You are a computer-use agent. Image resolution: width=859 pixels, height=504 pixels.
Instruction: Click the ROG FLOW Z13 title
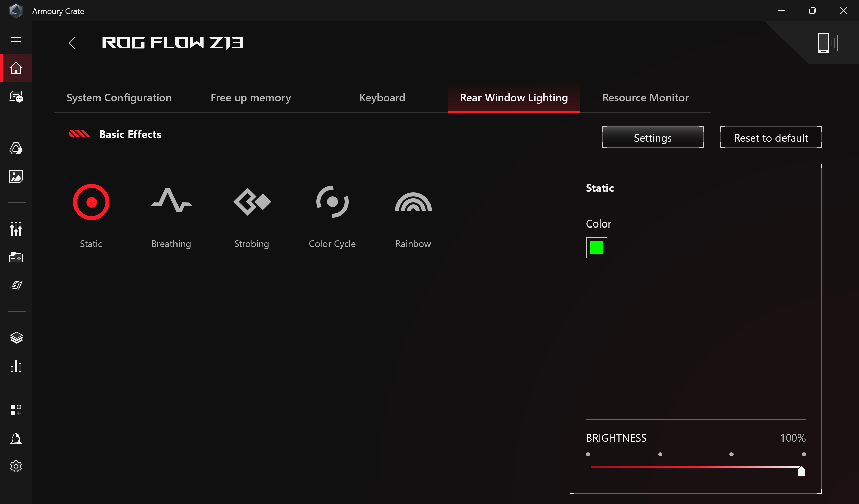tap(173, 43)
